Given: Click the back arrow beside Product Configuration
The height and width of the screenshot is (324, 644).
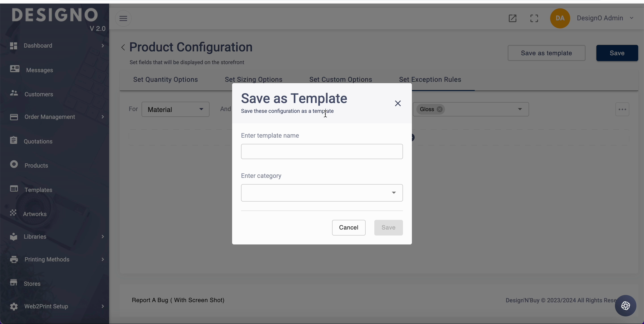Looking at the screenshot, I should point(123,47).
